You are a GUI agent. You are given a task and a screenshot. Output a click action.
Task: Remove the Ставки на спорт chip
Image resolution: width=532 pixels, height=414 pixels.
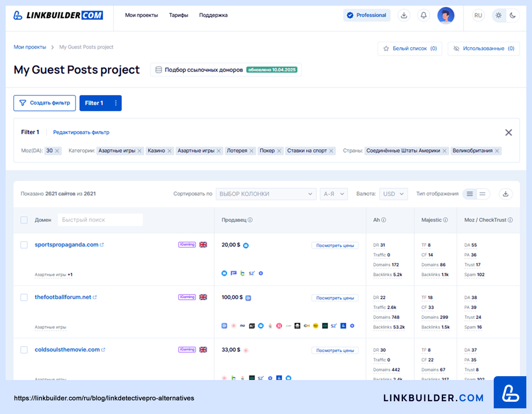click(x=331, y=151)
